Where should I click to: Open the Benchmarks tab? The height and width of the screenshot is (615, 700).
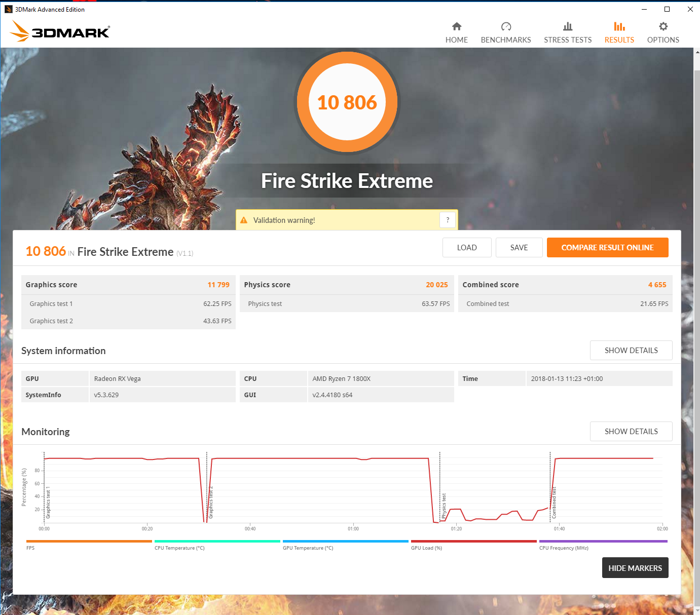pyautogui.click(x=506, y=33)
